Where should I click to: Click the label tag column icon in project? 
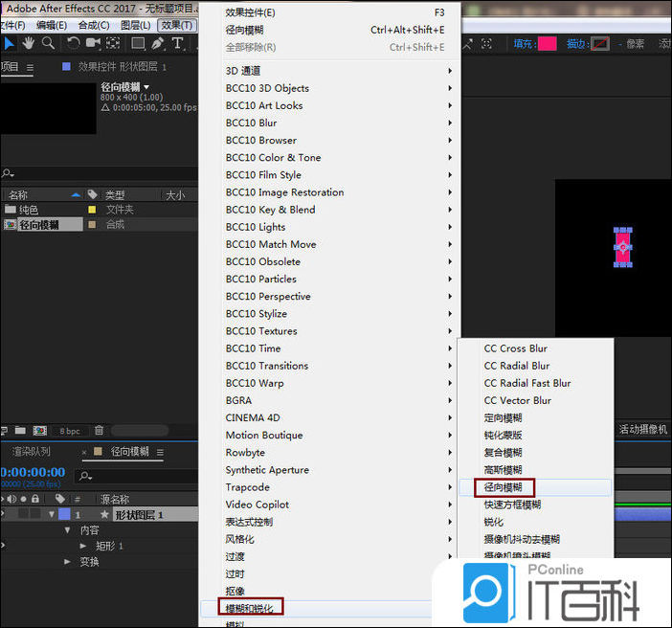(92, 194)
